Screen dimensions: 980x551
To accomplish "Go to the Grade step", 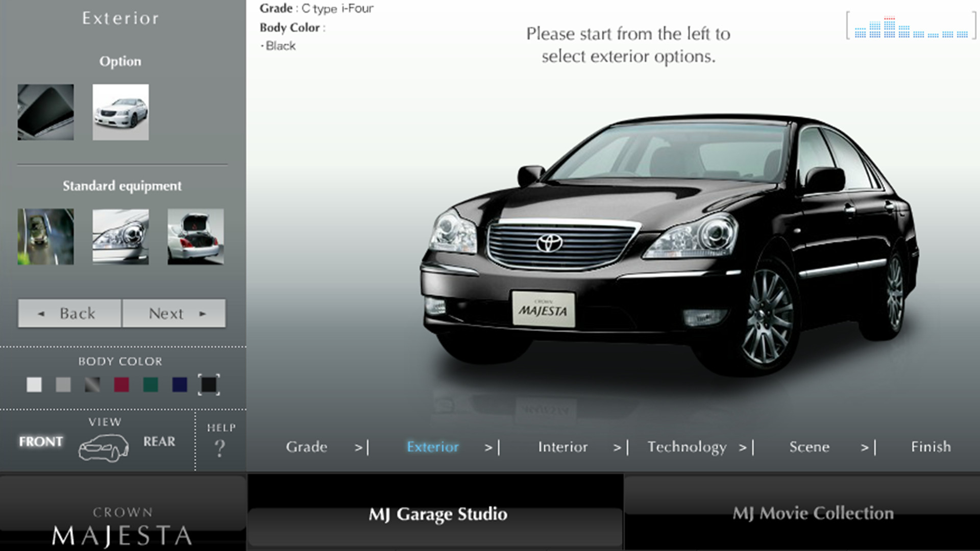I will coord(307,447).
